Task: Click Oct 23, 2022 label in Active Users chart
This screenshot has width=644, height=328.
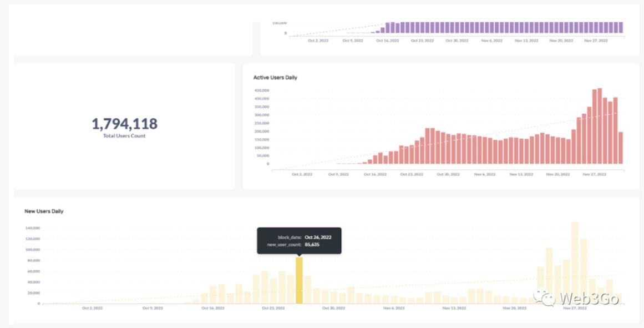Action: [x=411, y=174]
